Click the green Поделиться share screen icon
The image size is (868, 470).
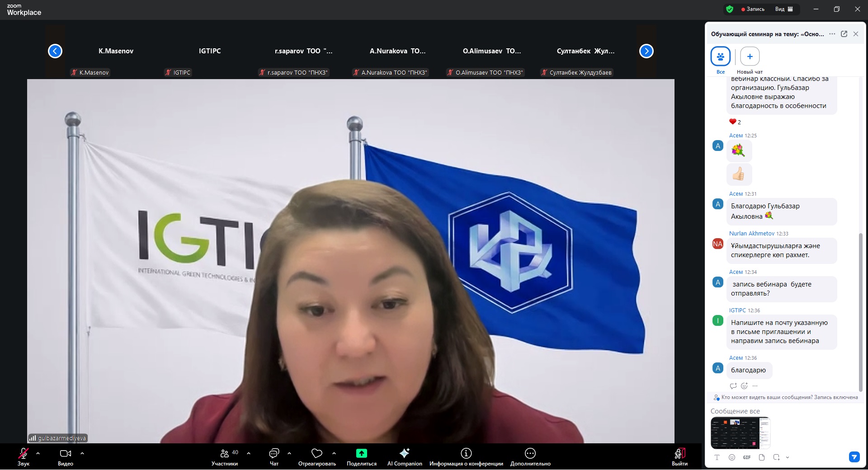tap(361, 453)
